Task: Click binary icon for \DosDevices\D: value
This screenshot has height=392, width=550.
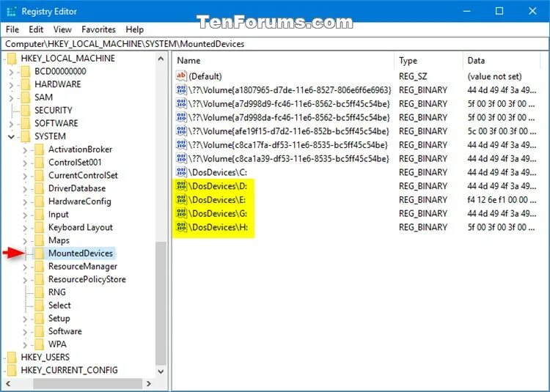Action: click(x=181, y=185)
